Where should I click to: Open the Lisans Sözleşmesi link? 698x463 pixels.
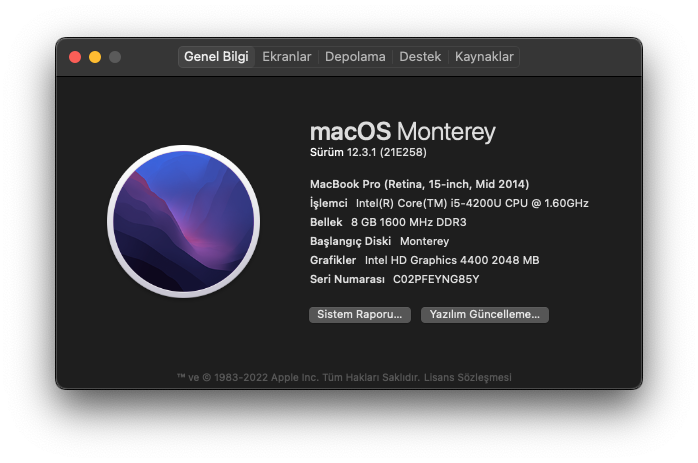467,378
